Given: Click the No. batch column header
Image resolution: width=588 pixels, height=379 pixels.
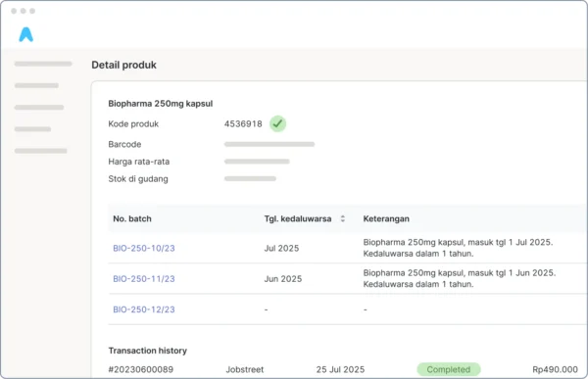Looking at the screenshot, I should pyautogui.click(x=132, y=219).
